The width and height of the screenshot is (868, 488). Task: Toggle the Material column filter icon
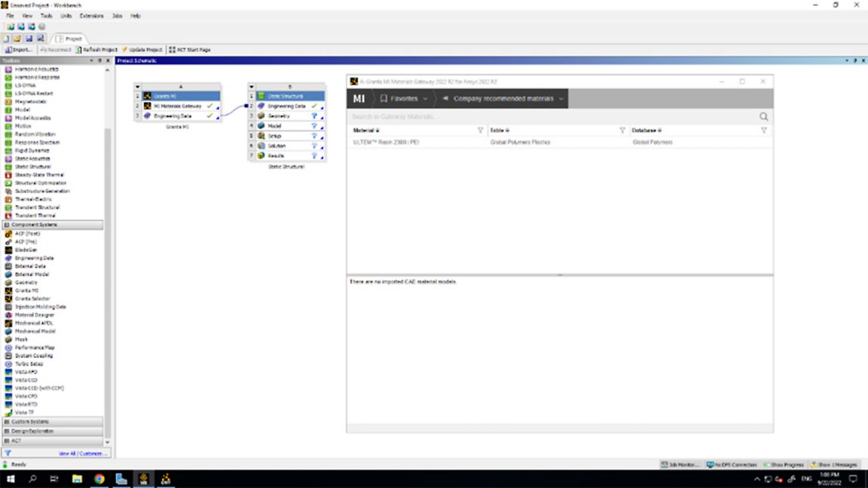[480, 130]
